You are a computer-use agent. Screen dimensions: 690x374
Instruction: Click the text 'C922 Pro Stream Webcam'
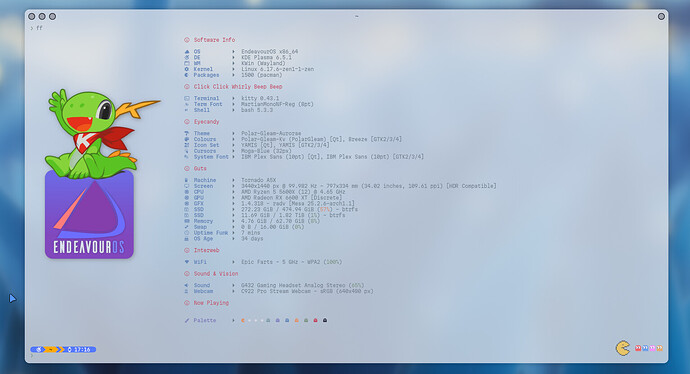click(275, 291)
